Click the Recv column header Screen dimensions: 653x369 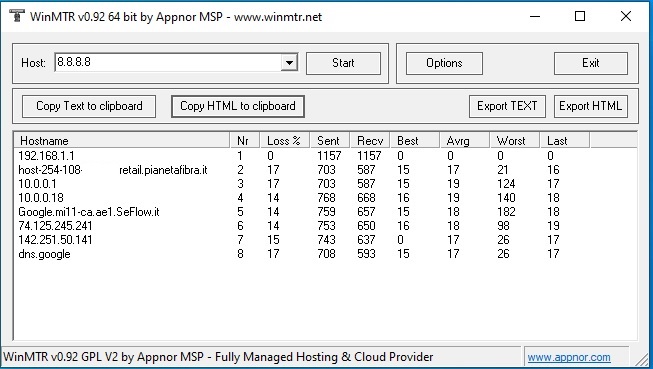[370, 141]
